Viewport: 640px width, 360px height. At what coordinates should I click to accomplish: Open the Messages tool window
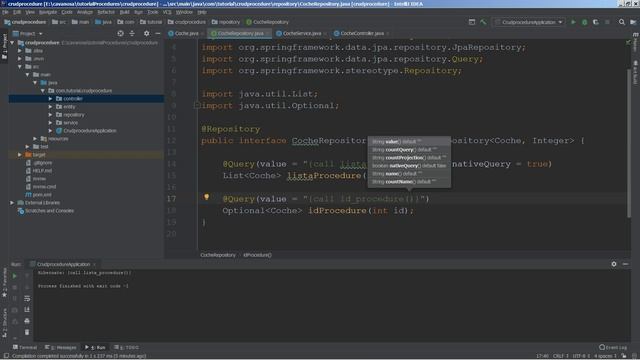coord(61,347)
